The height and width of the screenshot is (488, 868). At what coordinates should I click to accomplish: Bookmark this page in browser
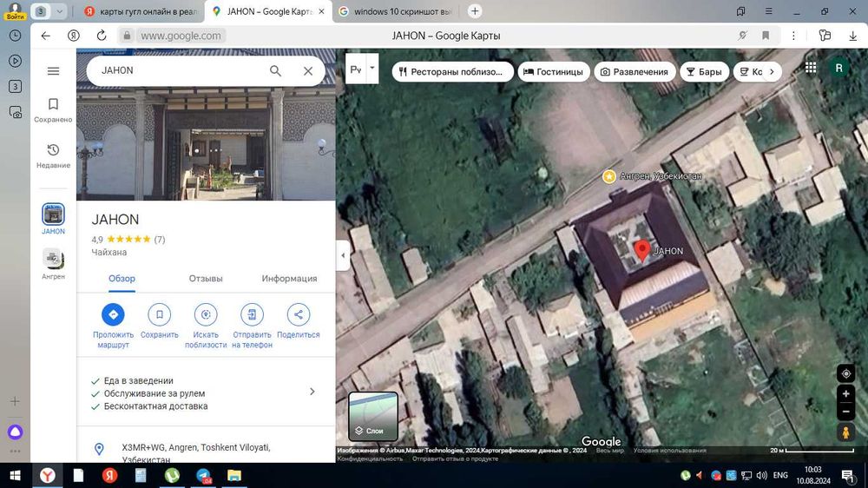766,36
